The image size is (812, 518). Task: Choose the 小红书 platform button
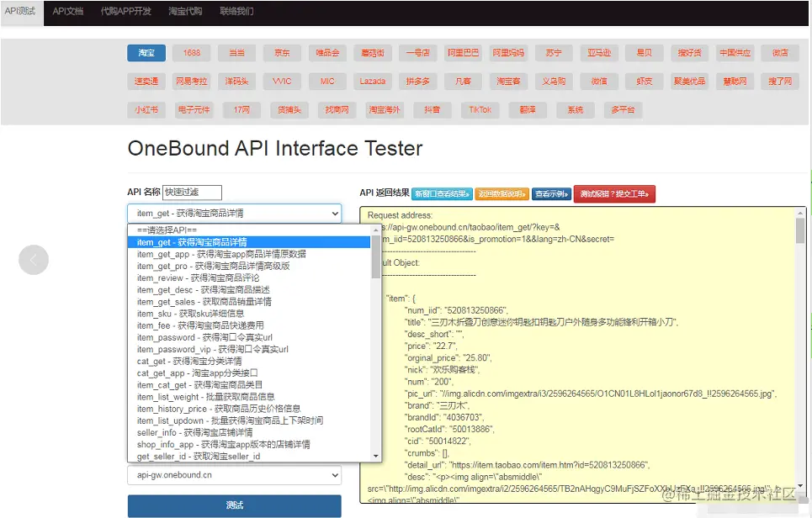tap(146, 109)
